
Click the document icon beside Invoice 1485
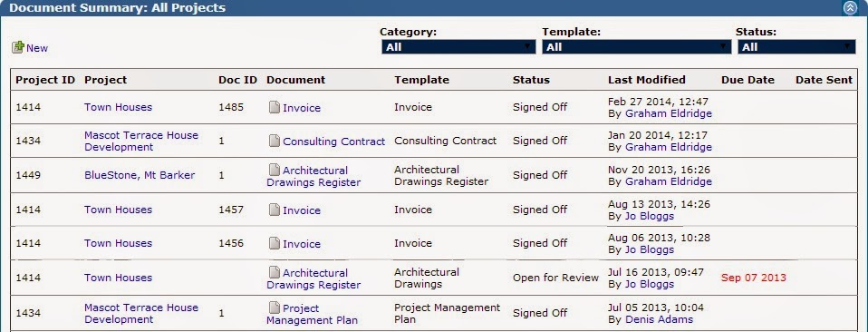(x=275, y=108)
